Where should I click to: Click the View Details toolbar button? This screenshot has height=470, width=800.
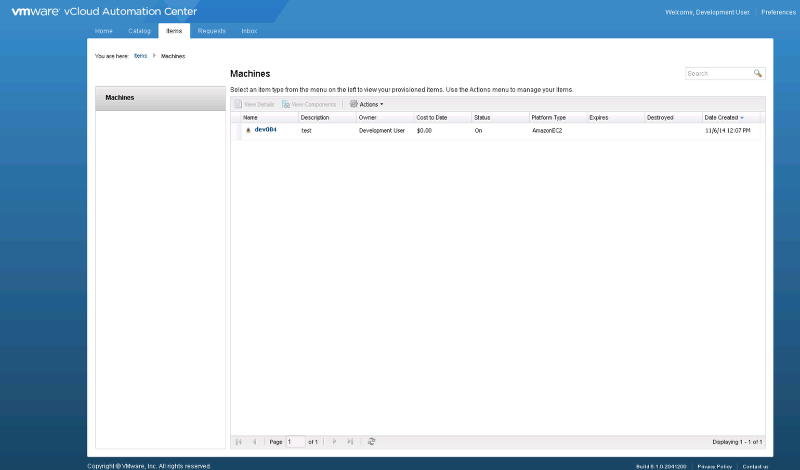click(x=254, y=104)
